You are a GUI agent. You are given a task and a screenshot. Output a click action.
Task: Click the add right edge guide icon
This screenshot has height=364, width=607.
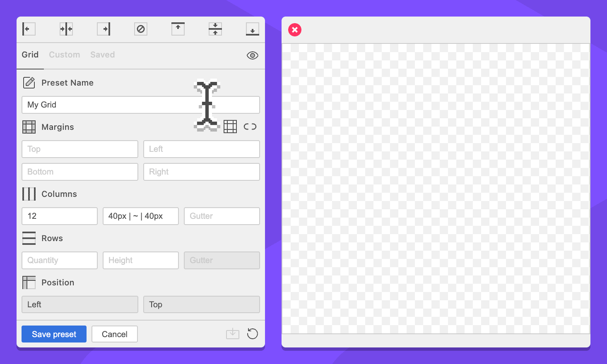point(104,29)
